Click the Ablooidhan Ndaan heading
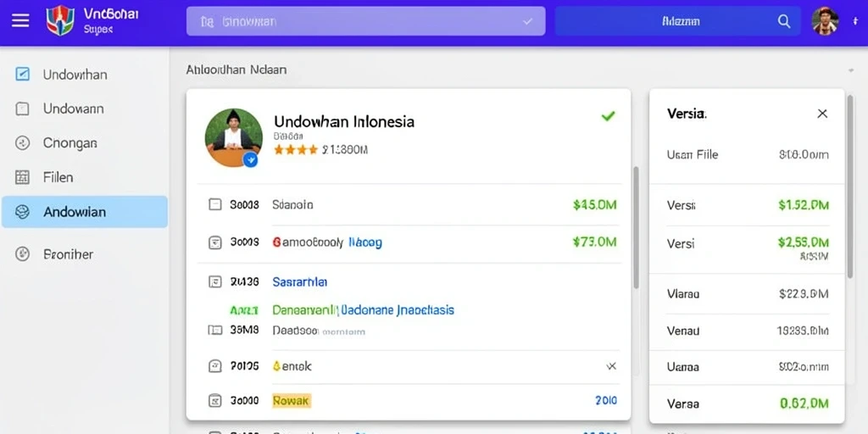 pos(236,70)
